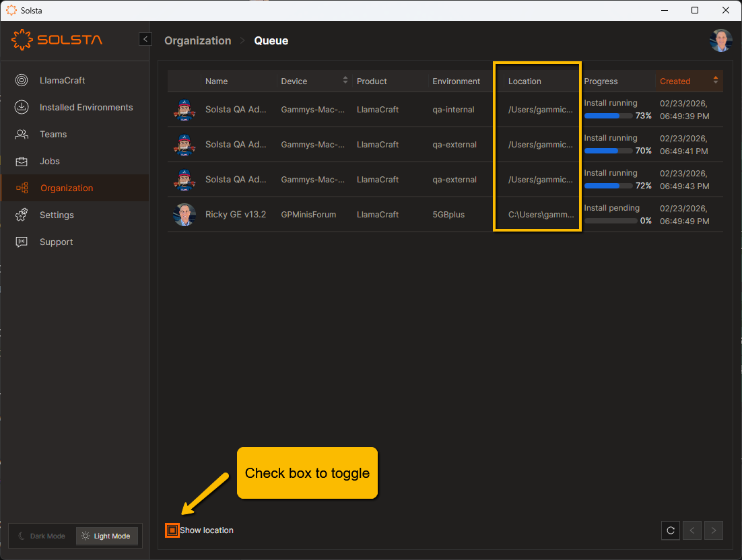This screenshot has height=560, width=742.
Task: Click the 72% install progress bar
Action: coord(608,186)
